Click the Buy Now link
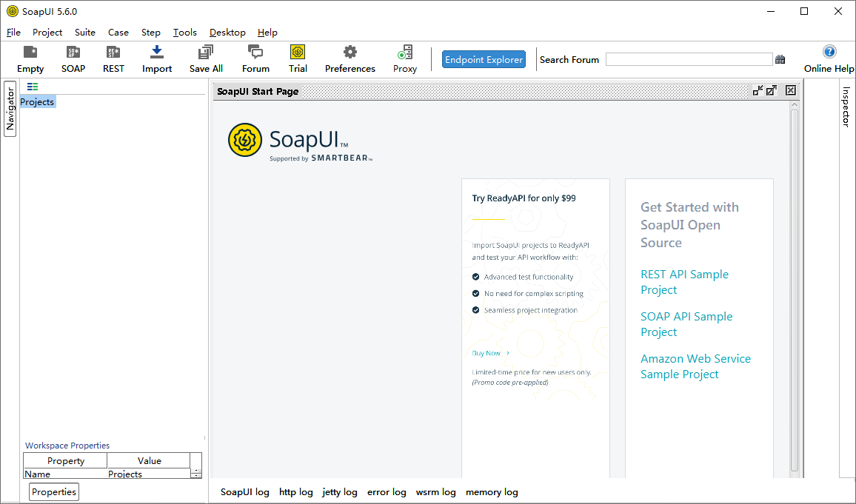 [x=490, y=353]
